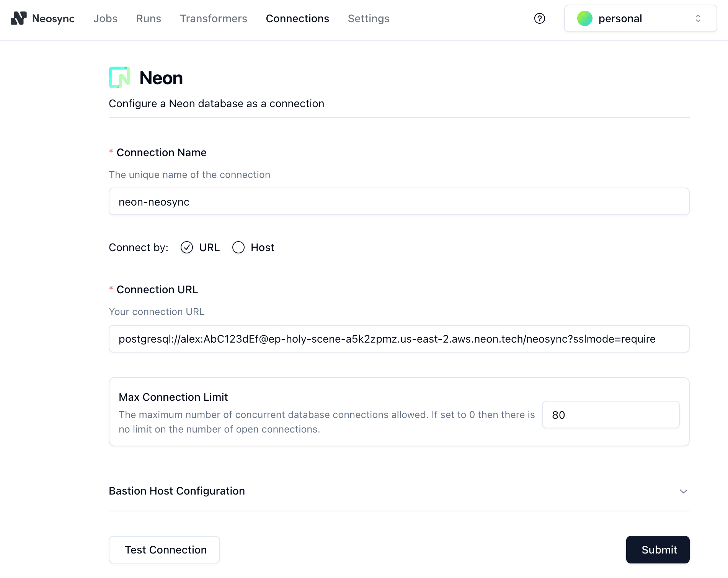Open the help question mark icon
This screenshot has width=728, height=578.
(539, 18)
